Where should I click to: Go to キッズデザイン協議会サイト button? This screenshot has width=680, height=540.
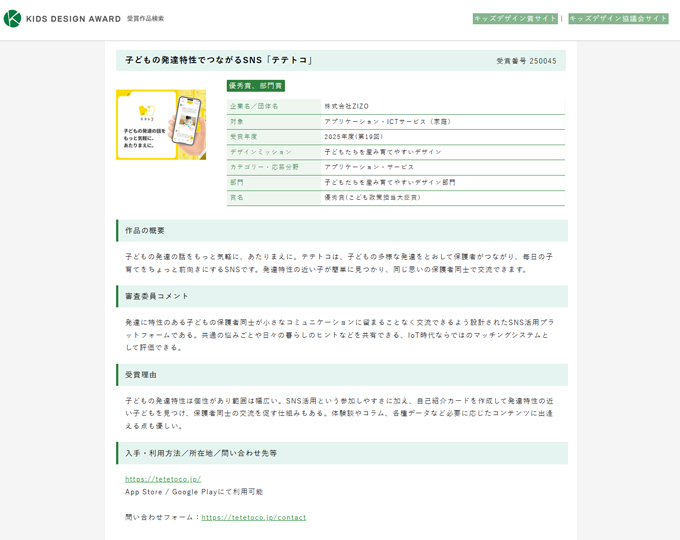click(618, 19)
